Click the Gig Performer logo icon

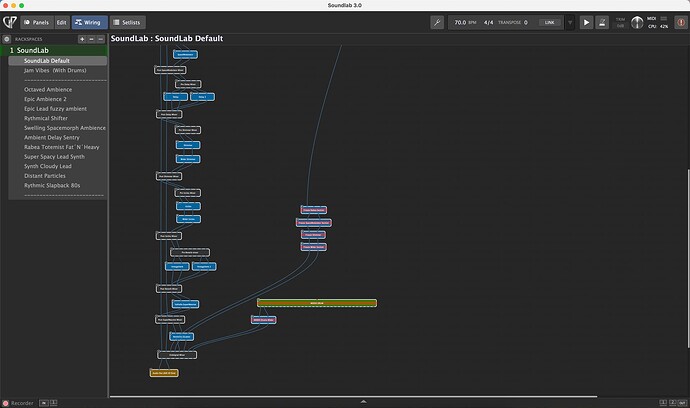coord(10,22)
